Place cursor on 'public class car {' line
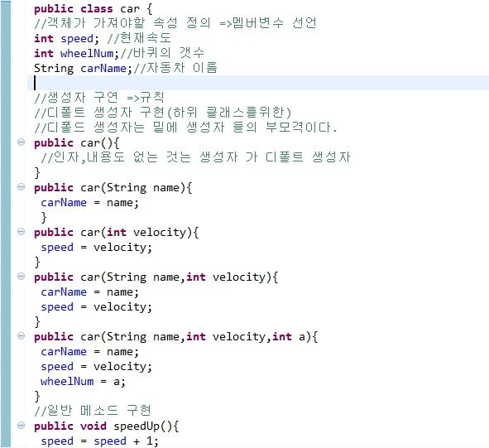Screen dimensions: 489x448 93,9
